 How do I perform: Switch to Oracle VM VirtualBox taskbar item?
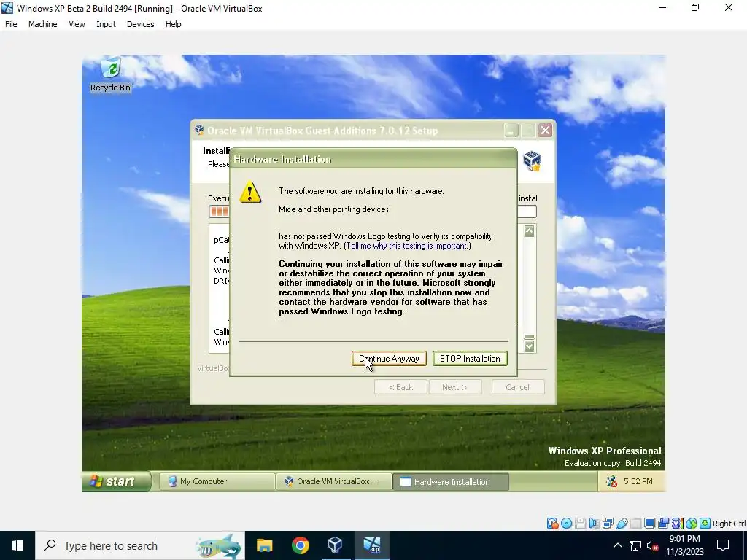click(x=333, y=481)
